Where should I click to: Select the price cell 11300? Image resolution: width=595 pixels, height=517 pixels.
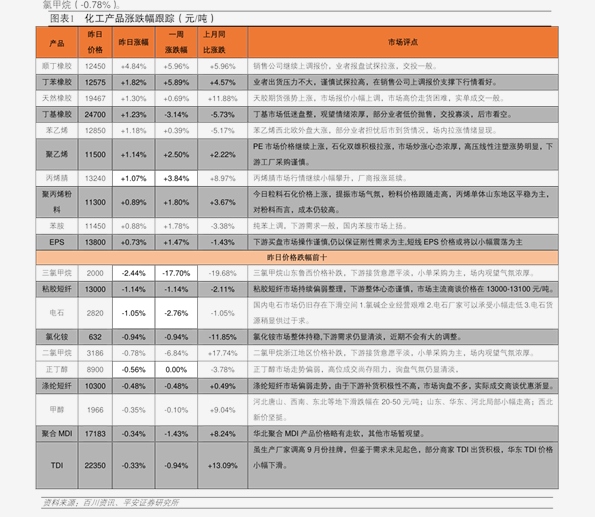[x=95, y=202]
